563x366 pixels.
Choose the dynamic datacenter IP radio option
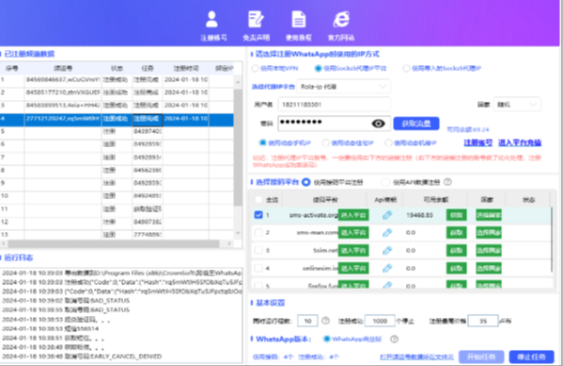[x=388, y=143]
